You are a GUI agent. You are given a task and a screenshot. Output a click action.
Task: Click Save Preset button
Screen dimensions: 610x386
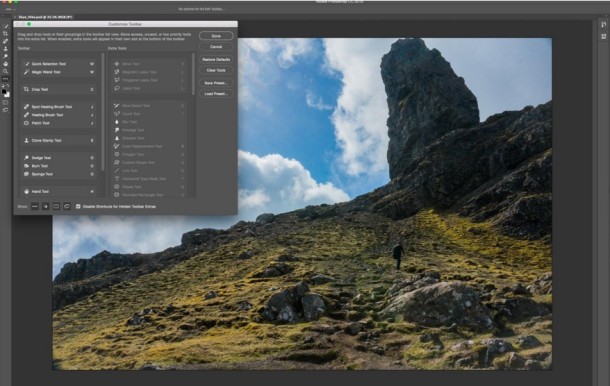point(216,83)
